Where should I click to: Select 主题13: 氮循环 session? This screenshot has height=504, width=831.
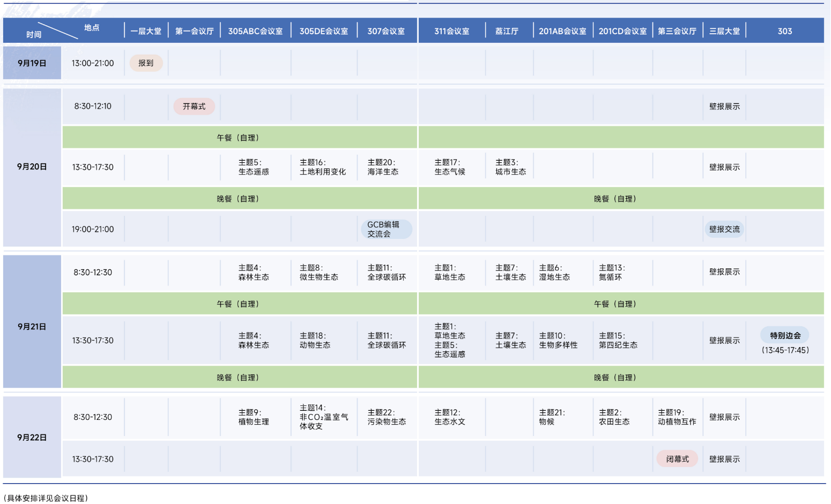tap(612, 272)
